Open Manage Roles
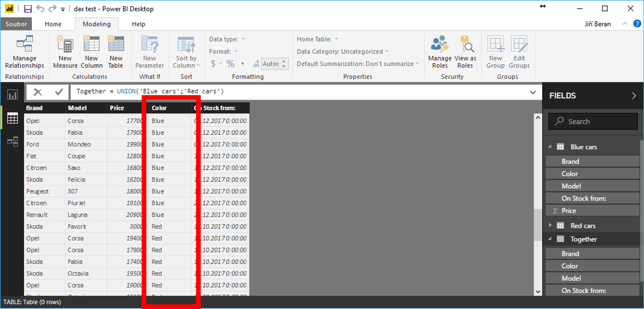This screenshot has width=644, height=309. pos(440,52)
